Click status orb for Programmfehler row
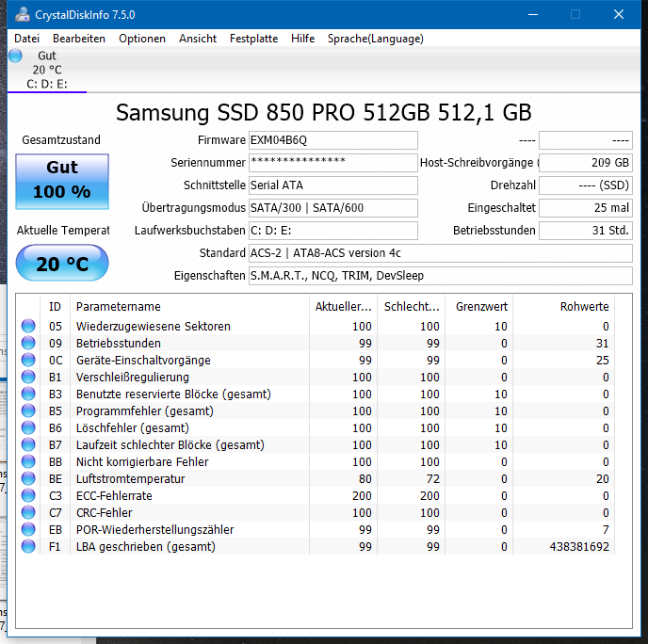The height and width of the screenshot is (644, 648). pyautogui.click(x=28, y=411)
